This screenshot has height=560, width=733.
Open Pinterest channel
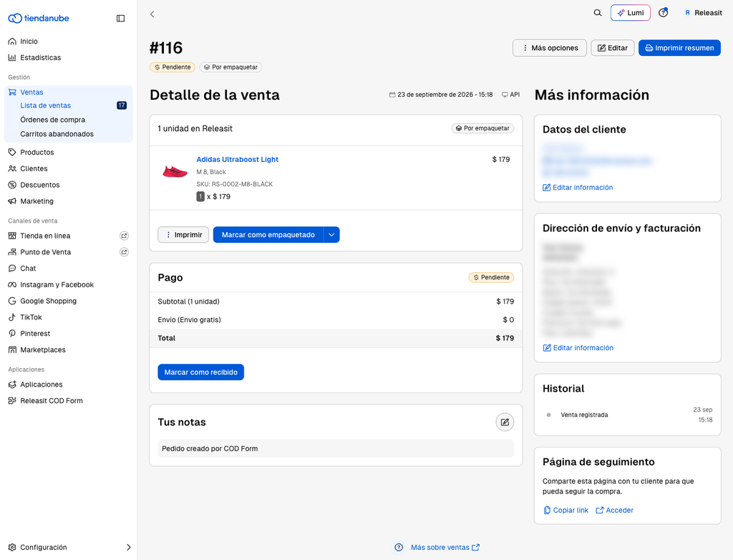[35, 334]
